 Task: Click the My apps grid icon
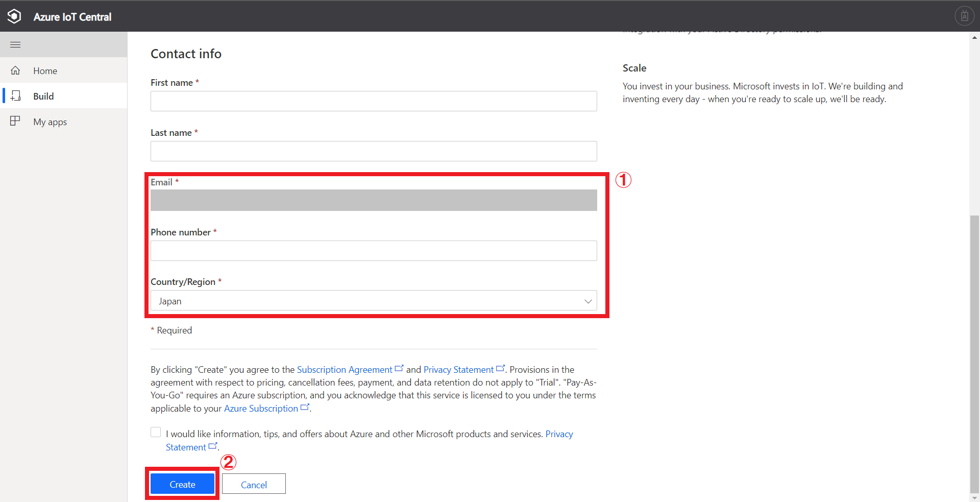[15, 121]
